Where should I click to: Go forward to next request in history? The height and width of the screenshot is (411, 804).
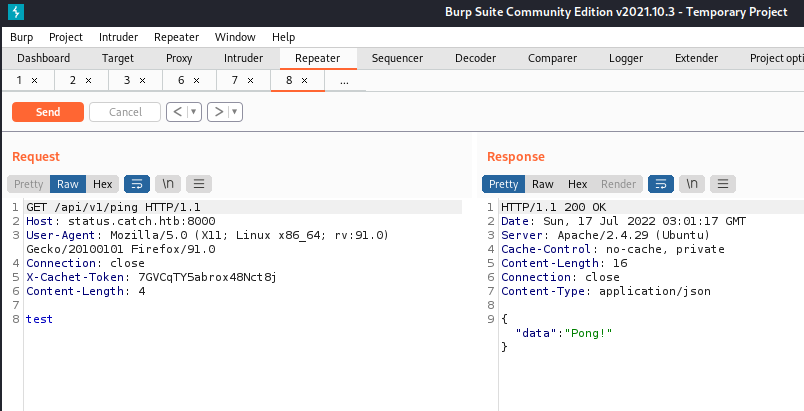pyautogui.click(x=218, y=112)
